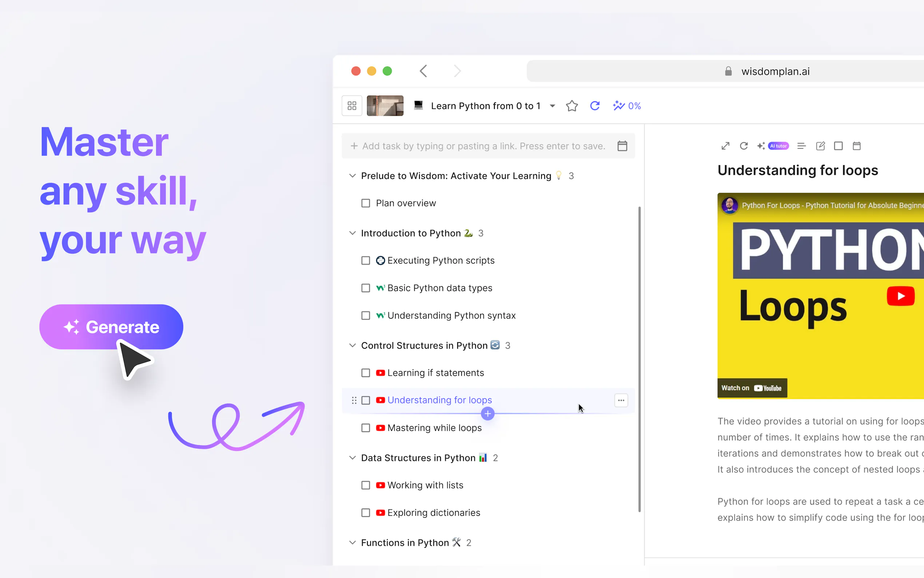Click the blue refresh plan icon
The image size is (924, 578).
pyautogui.click(x=595, y=106)
